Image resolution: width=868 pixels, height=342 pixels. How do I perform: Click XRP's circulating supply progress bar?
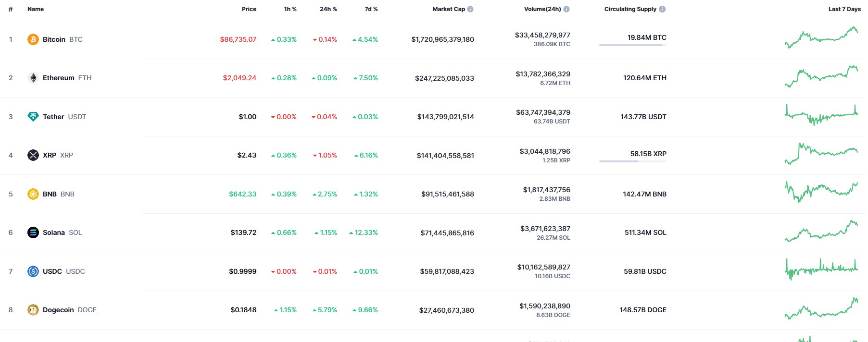(633, 161)
